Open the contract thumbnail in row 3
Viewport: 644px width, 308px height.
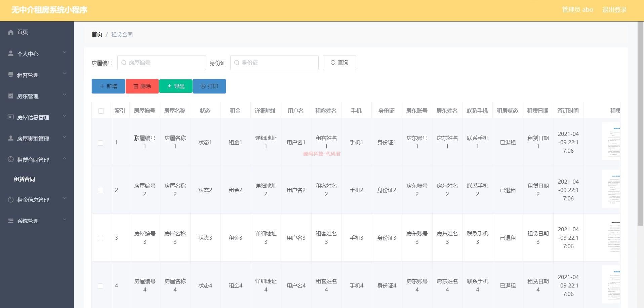[x=611, y=237]
